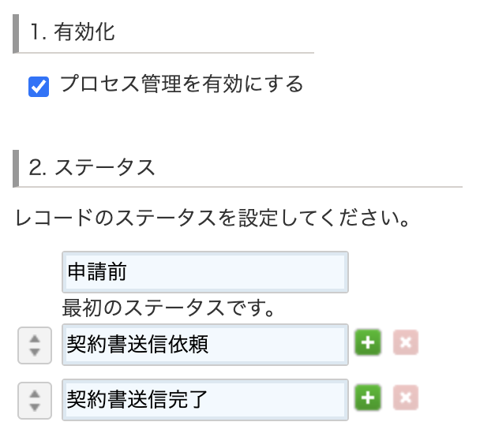Select the 2. ステータス section heading

click(92, 167)
